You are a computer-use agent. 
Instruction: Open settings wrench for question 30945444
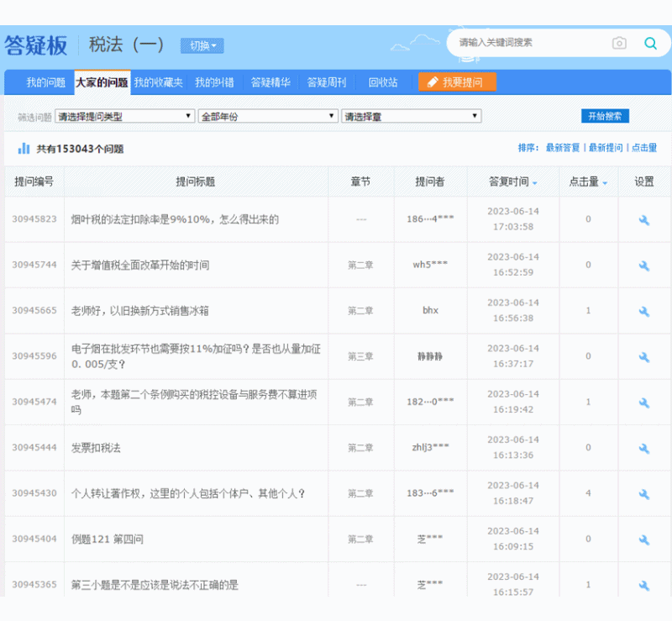(644, 447)
